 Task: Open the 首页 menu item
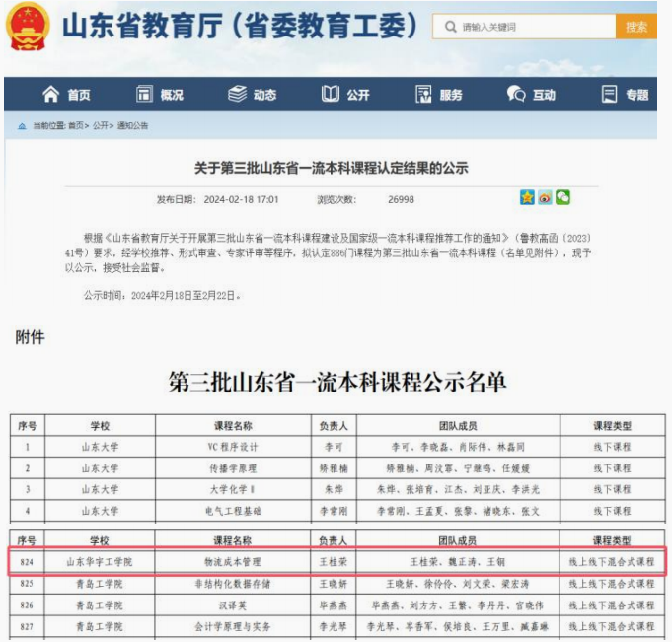pos(79,95)
